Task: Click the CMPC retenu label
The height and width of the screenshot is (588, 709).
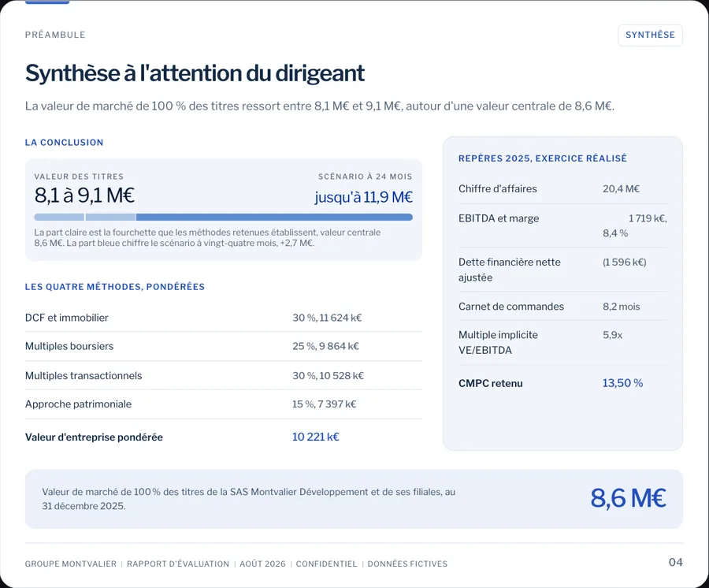Action: pos(491,383)
